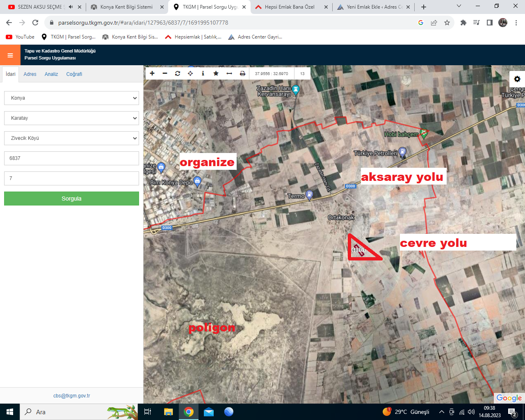Click the Termo gas station pin

tap(310, 195)
